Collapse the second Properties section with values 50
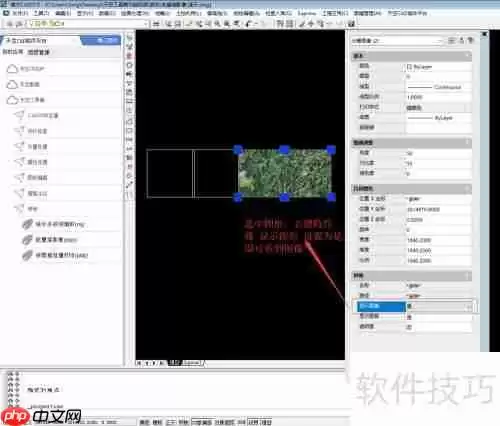Viewport: 500px width, 426px height. (x=412, y=143)
